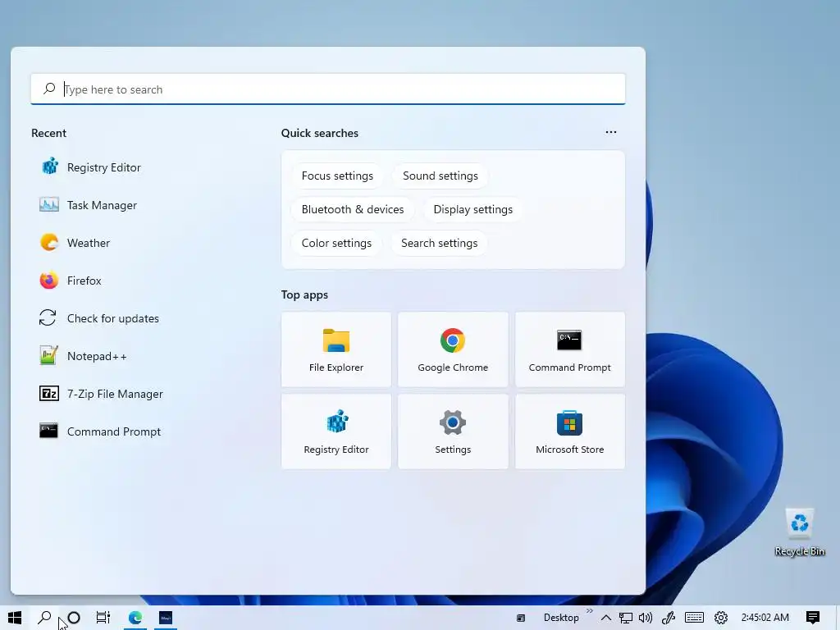Click Focus settings quick search
This screenshot has width=840, height=630.
click(x=337, y=176)
